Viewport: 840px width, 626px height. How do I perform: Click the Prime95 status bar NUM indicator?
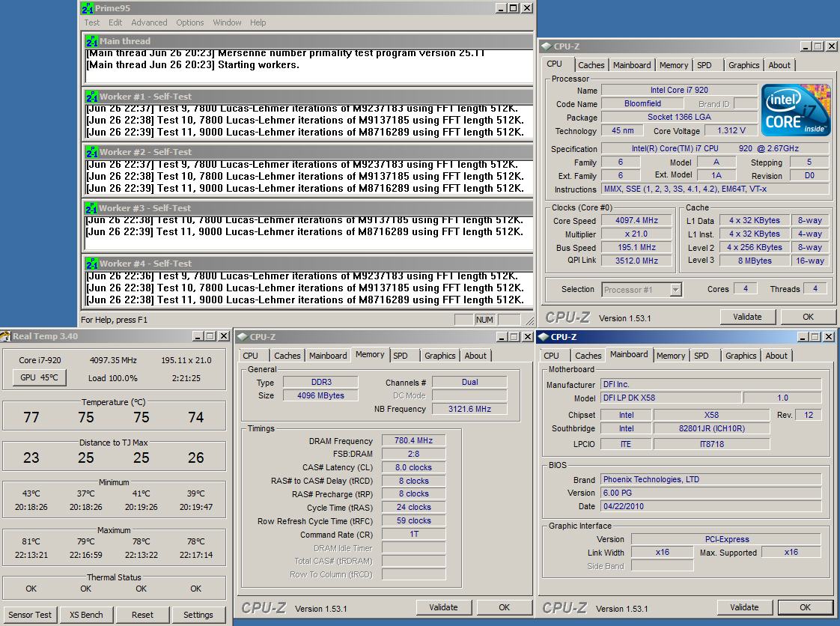coord(484,320)
